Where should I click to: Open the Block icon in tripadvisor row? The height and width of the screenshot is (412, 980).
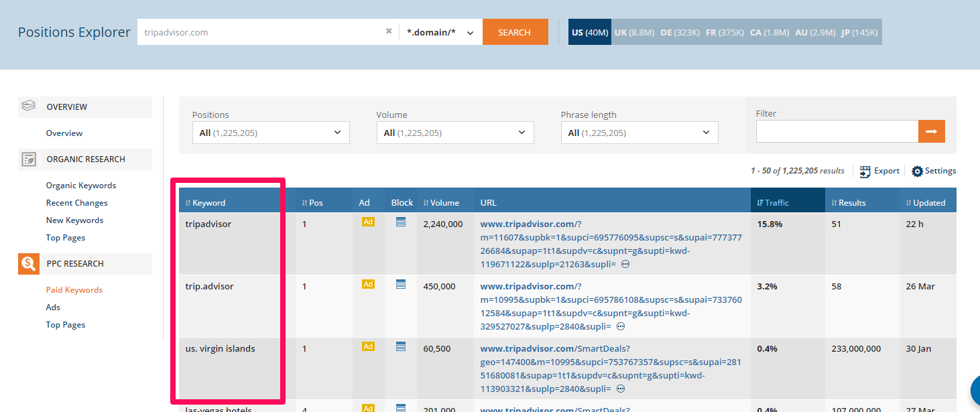click(401, 222)
